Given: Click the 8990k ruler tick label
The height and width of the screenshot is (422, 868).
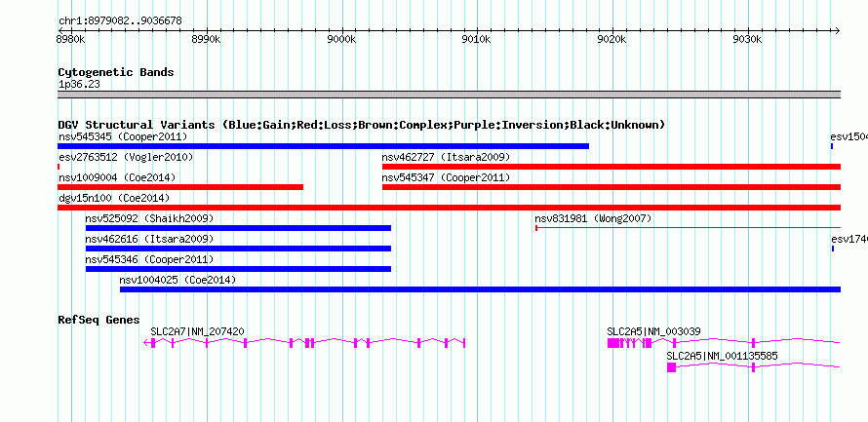Looking at the screenshot, I should [x=207, y=40].
